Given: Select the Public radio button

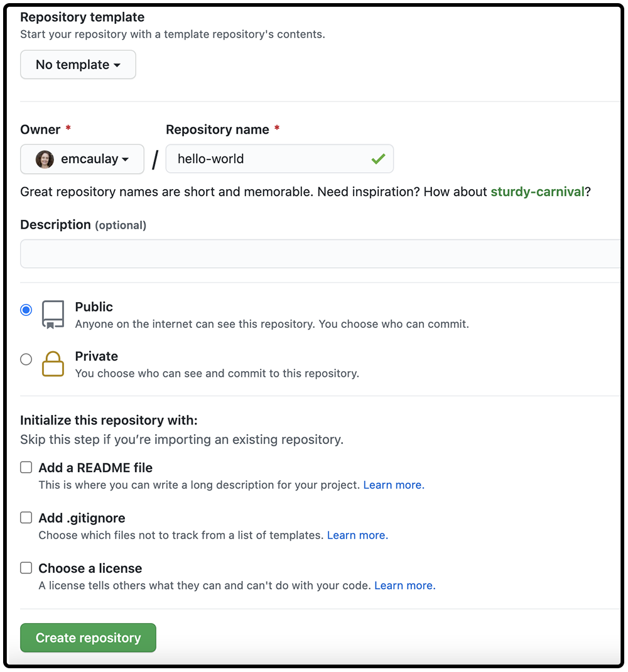Looking at the screenshot, I should point(26,309).
